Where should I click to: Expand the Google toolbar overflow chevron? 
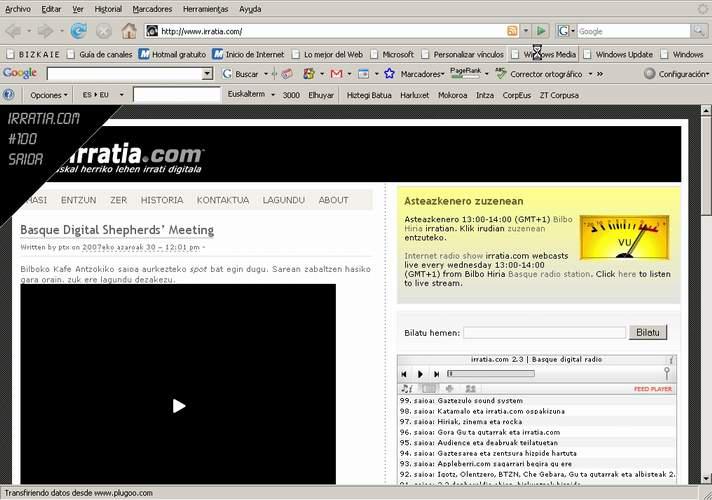coord(600,74)
